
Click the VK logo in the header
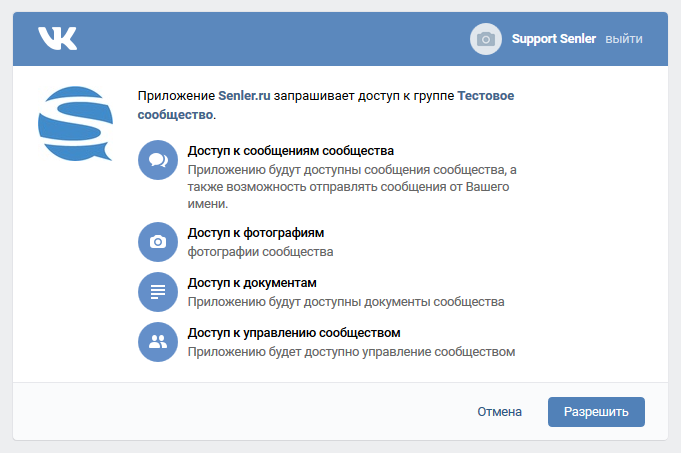click(x=57, y=39)
